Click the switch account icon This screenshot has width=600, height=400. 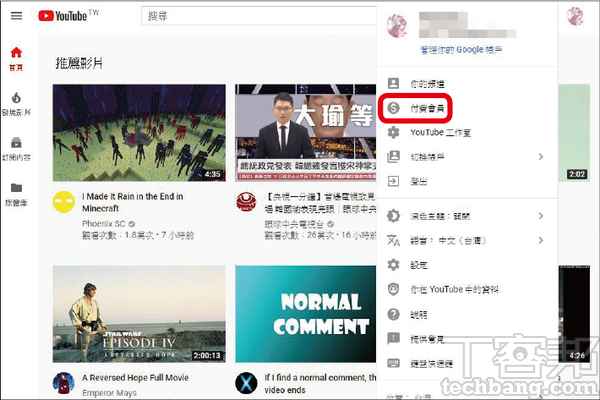coord(393,157)
